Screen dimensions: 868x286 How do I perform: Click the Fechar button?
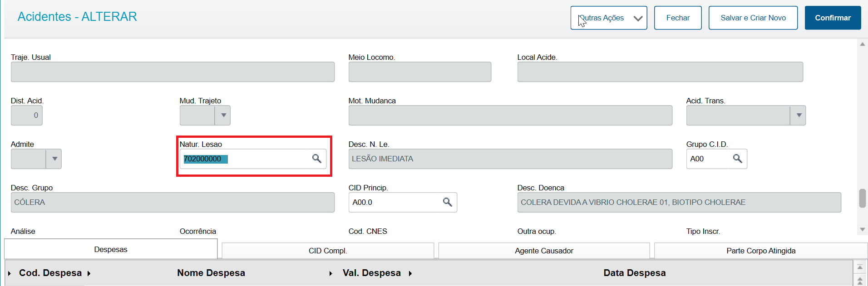(x=678, y=18)
